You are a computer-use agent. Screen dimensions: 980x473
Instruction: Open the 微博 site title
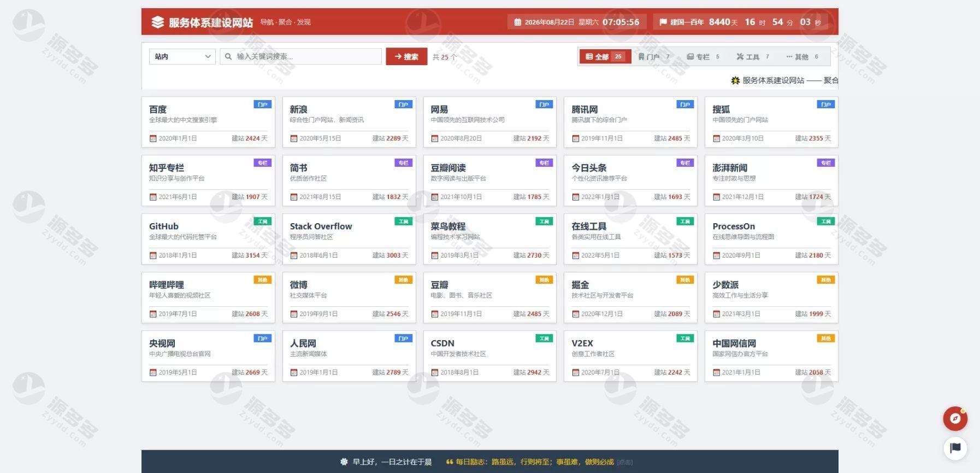299,285
